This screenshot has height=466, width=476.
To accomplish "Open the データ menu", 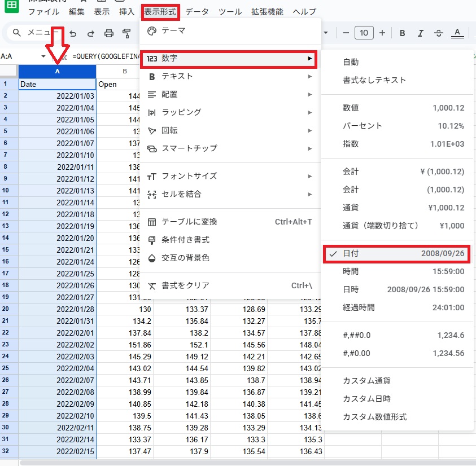I will 196,11.
